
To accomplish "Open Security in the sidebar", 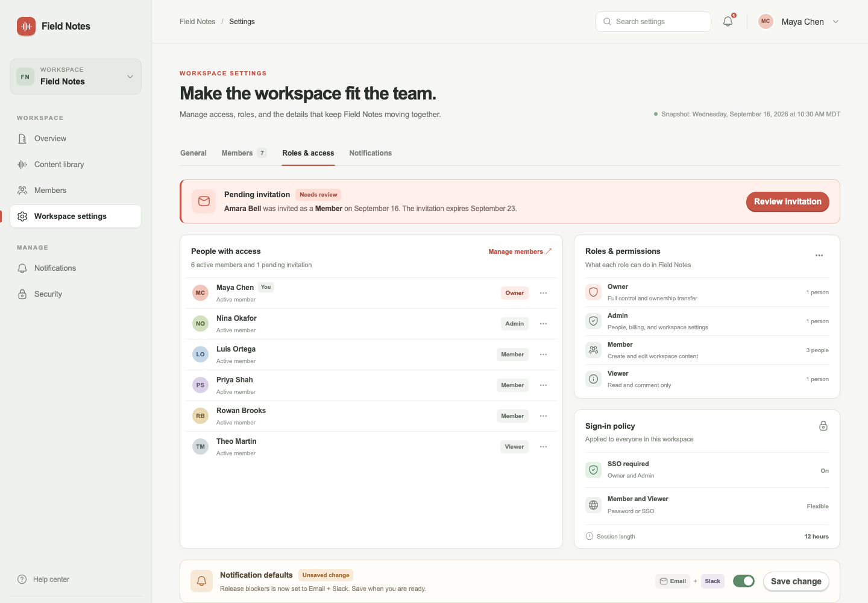I will click(x=75, y=294).
